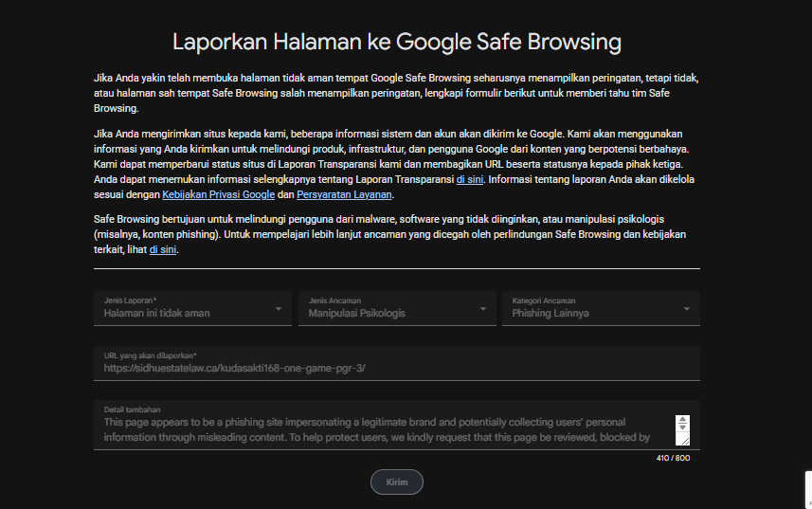The width and height of the screenshot is (812, 509).
Task: Open the 'Phishing Lainnya' threat category selector
Action: [x=602, y=308]
